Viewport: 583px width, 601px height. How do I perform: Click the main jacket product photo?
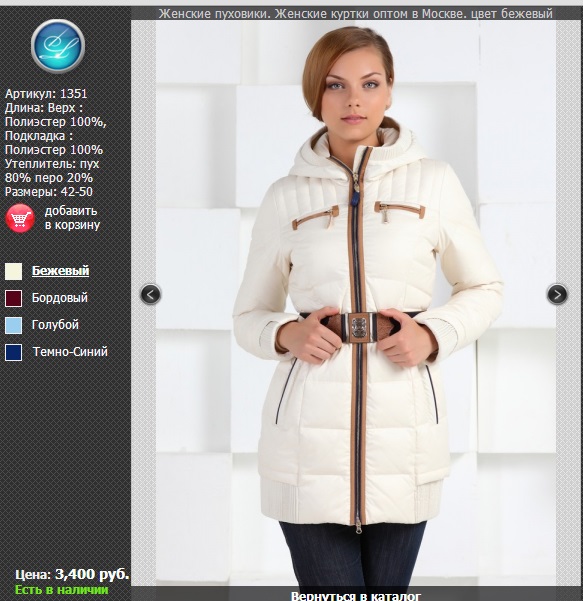356,303
